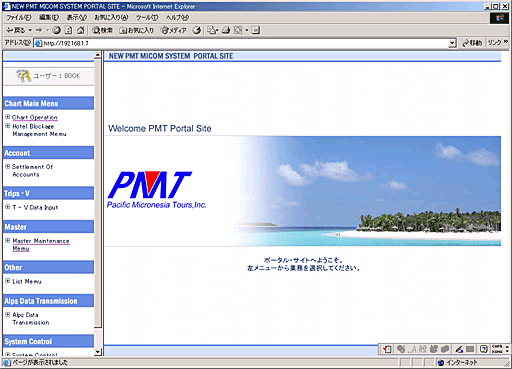
Task: Click the History toolbar icon
Action: point(197,30)
